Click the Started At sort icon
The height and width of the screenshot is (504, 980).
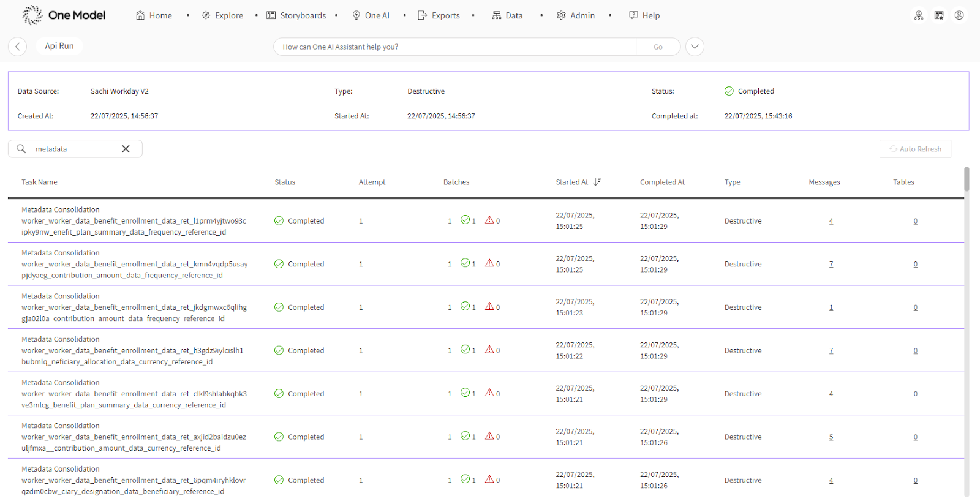pyautogui.click(x=597, y=182)
